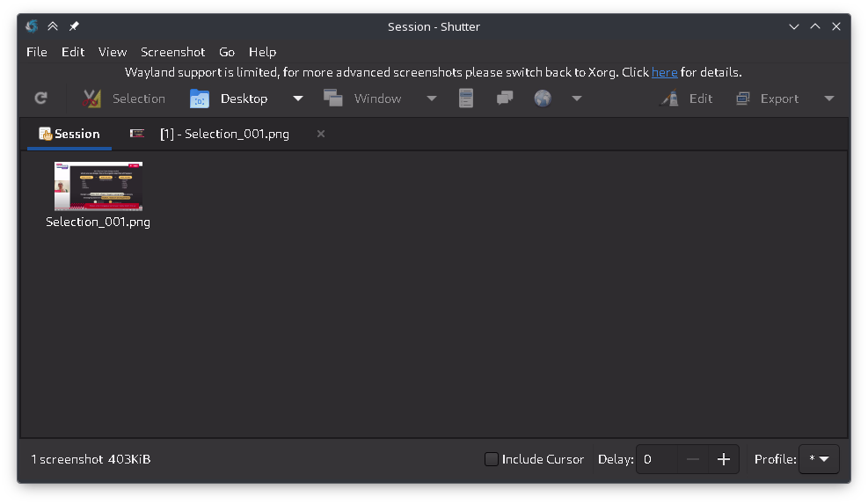Open the website capture dropdown arrow
This screenshot has width=868, height=504.
coord(577,99)
